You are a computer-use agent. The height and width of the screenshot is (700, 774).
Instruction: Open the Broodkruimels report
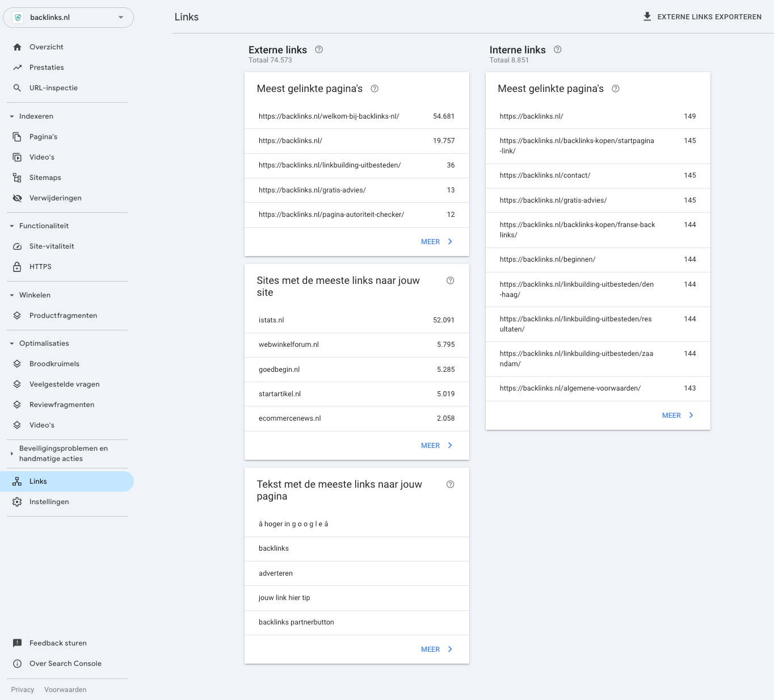(54, 363)
